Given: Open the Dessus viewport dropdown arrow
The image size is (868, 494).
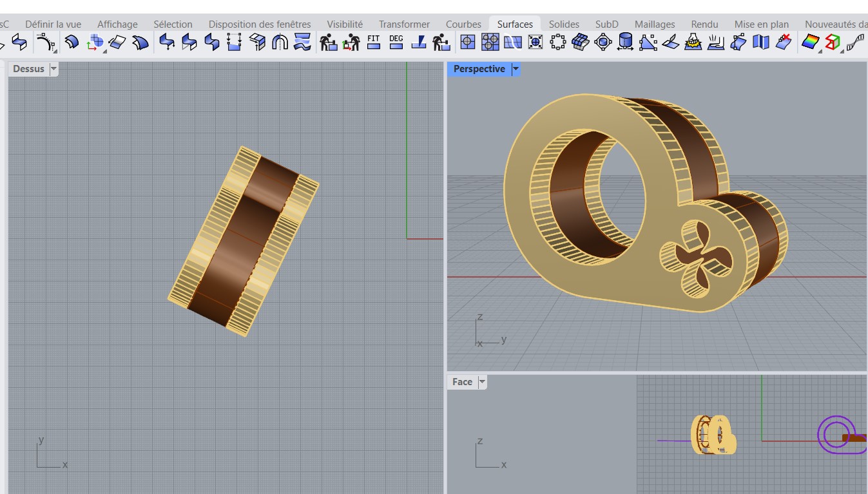Looking at the screenshot, I should click(x=53, y=69).
